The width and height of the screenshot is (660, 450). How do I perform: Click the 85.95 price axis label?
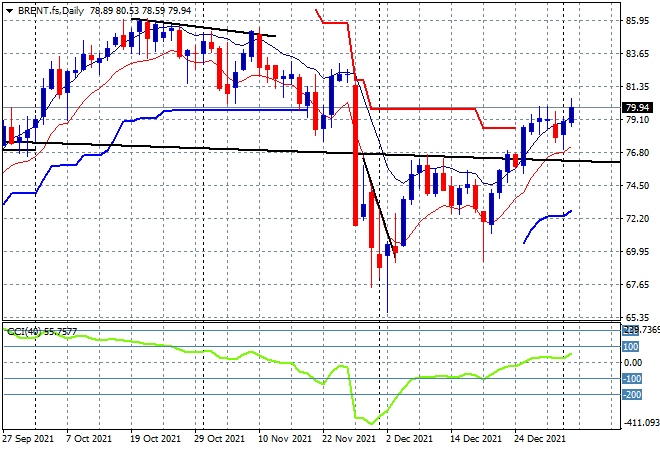coord(638,21)
